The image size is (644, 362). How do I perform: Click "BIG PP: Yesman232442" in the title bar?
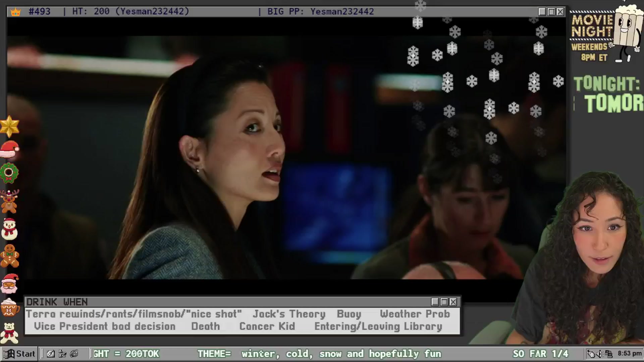pyautogui.click(x=321, y=11)
